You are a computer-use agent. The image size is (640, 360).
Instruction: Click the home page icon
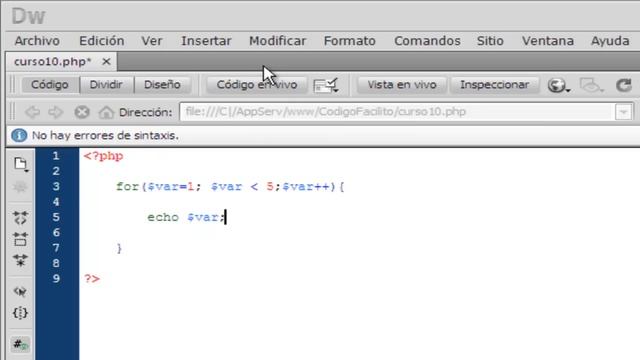106,112
